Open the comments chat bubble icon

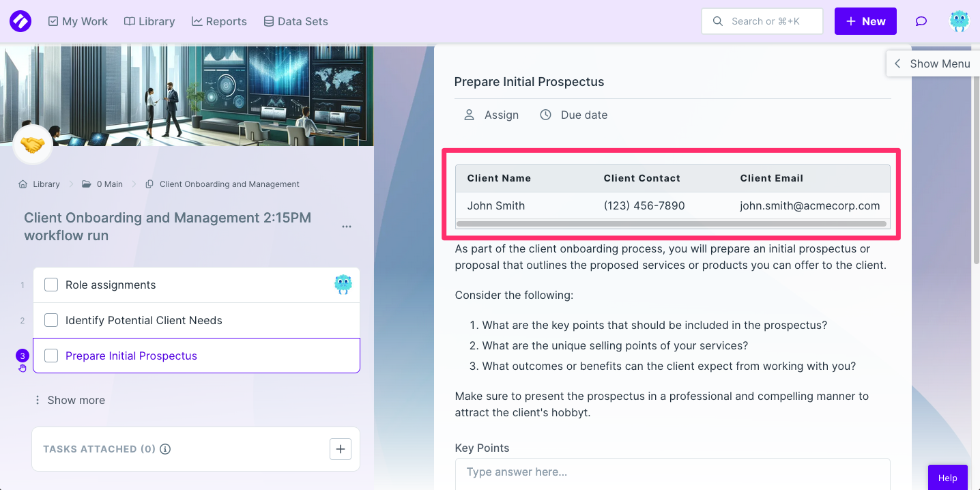click(x=921, y=21)
